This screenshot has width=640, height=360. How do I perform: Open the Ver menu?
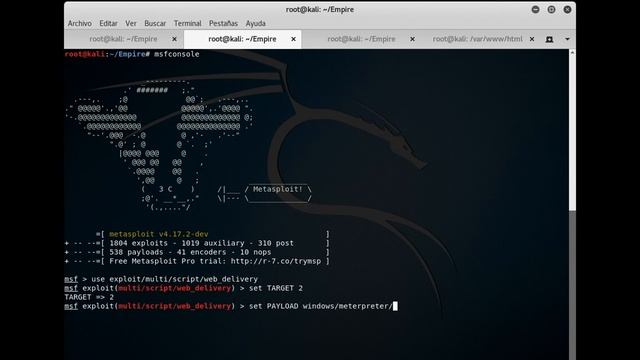131,23
